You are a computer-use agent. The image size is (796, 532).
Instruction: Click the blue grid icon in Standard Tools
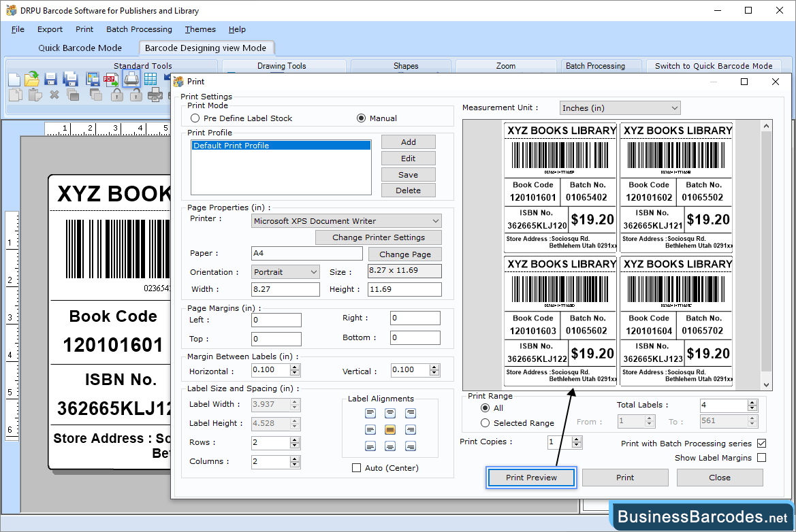150,79
